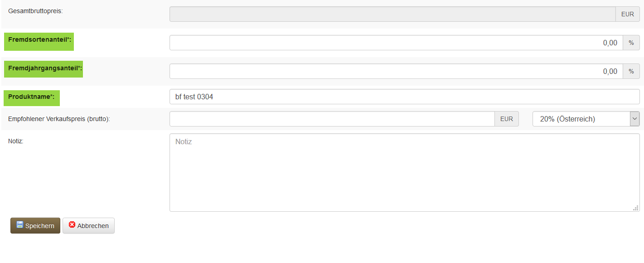Click the green Produktname label
The width and height of the screenshot is (644, 263).
(31, 97)
